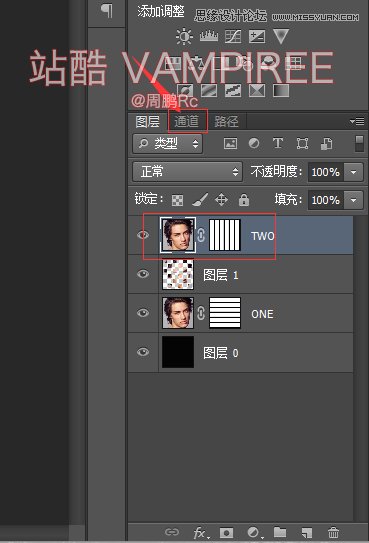Switch to the 通道 tab
The height and width of the screenshot is (543, 369).
click(x=187, y=121)
